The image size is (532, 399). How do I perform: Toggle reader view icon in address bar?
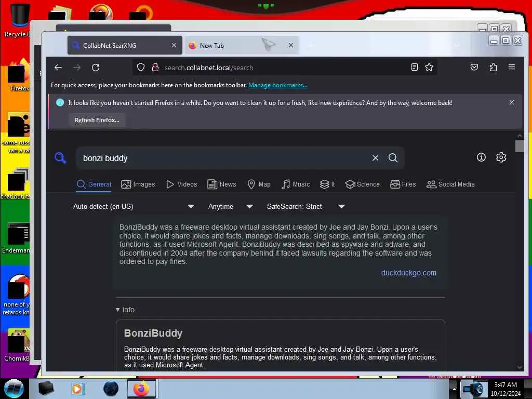click(414, 67)
